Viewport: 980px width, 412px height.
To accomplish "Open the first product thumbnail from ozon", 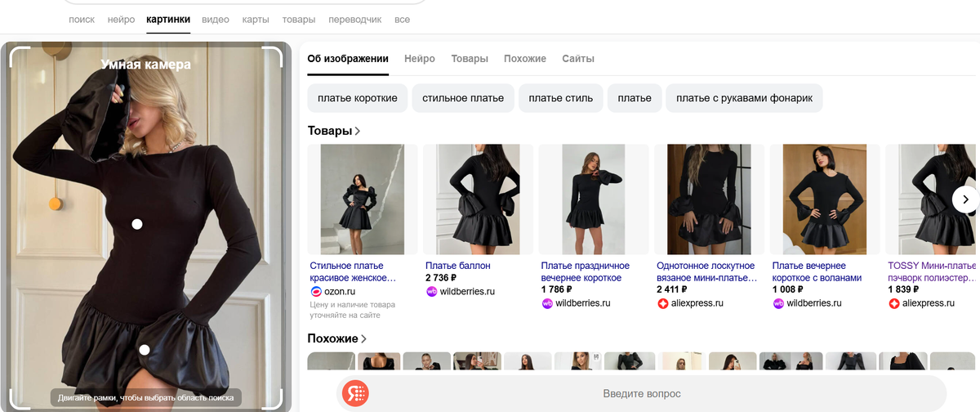I will pyautogui.click(x=362, y=199).
